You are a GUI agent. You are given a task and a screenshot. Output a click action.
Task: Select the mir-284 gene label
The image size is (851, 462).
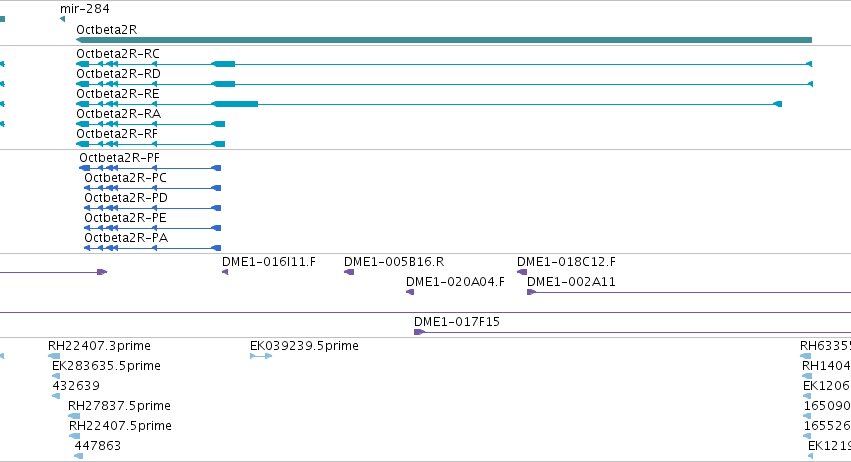(x=85, y=9)
